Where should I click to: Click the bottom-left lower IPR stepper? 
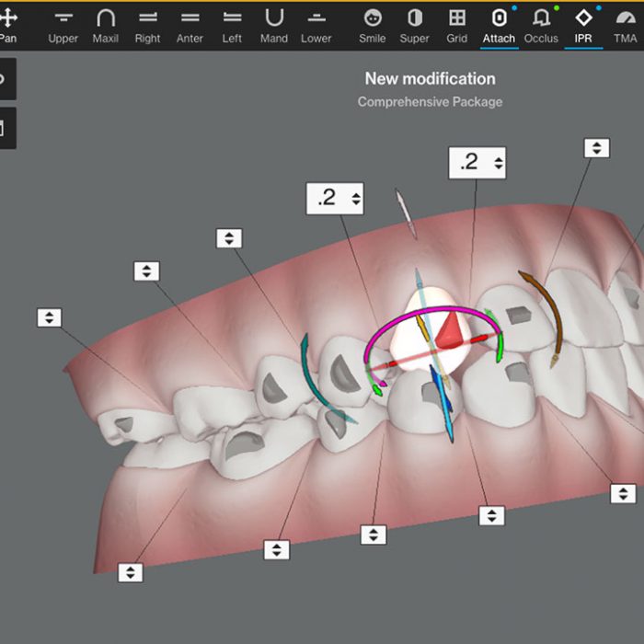coord(131,572)
